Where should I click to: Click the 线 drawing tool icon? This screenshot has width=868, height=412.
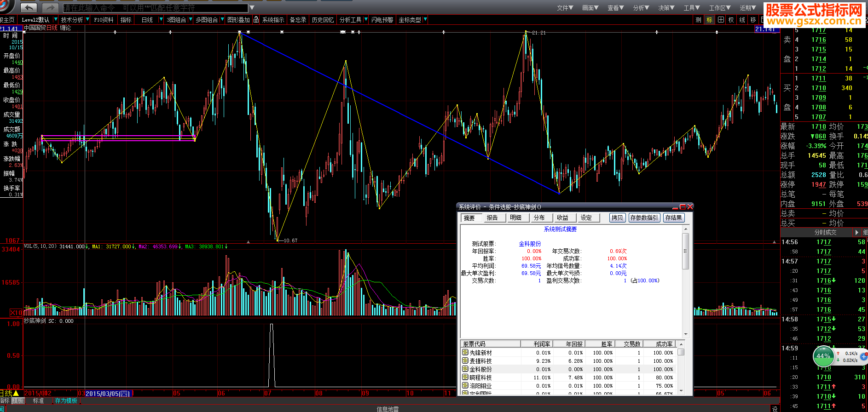pos(742,20)
